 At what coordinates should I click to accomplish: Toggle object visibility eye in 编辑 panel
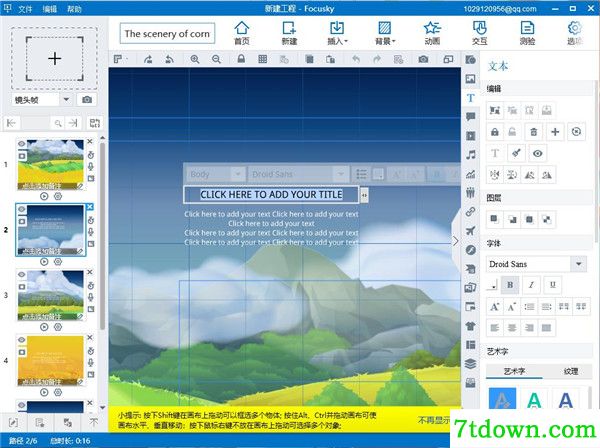pyautogui.click(x=537, y=153)
